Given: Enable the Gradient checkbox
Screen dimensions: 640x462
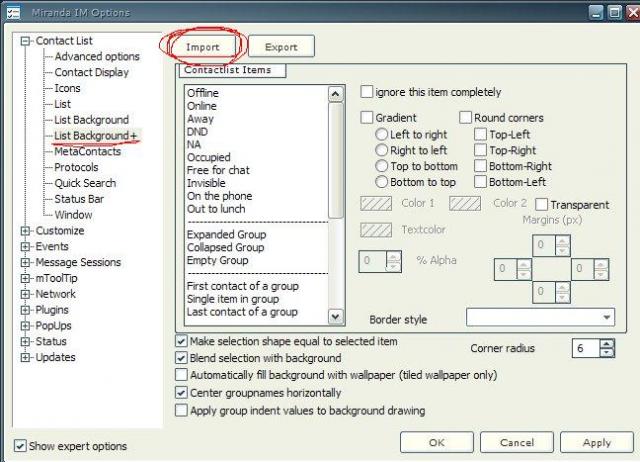Looking at the screenshot, I should click(x=367, y=118).
